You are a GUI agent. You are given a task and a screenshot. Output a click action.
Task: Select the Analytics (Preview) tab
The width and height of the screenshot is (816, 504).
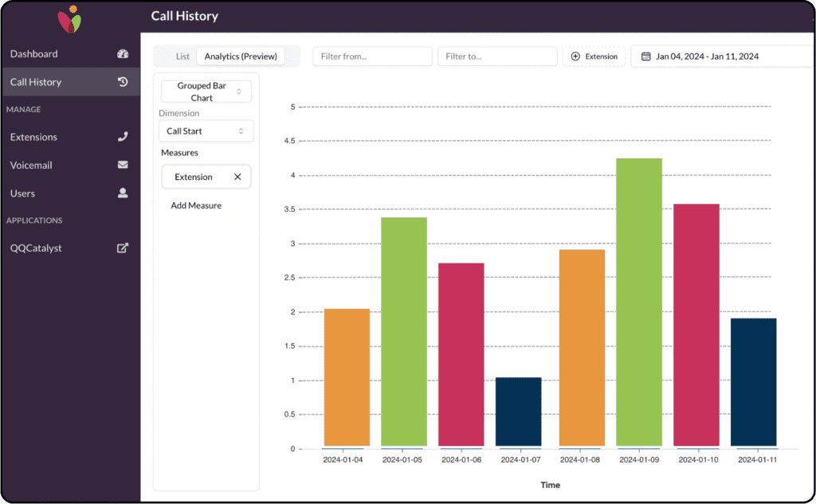(x=241, y=57)
